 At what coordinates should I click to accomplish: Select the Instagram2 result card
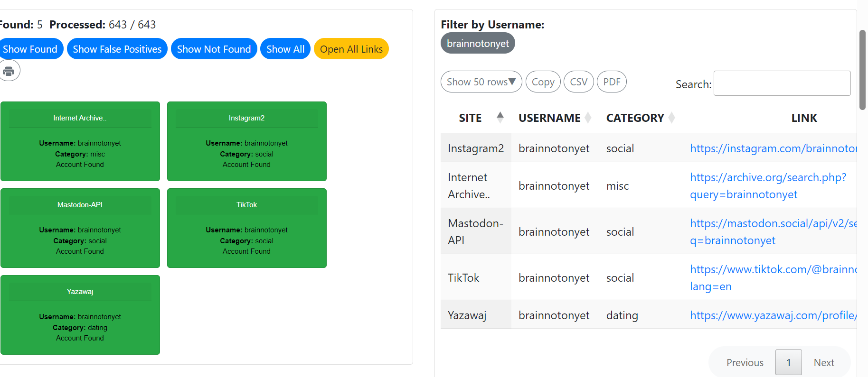[247, 141]
